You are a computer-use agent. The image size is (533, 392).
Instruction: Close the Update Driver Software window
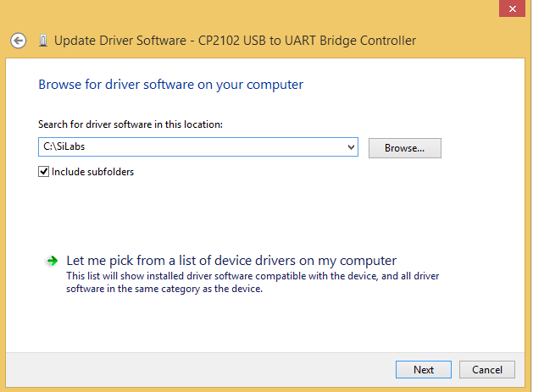pos(513,8)
